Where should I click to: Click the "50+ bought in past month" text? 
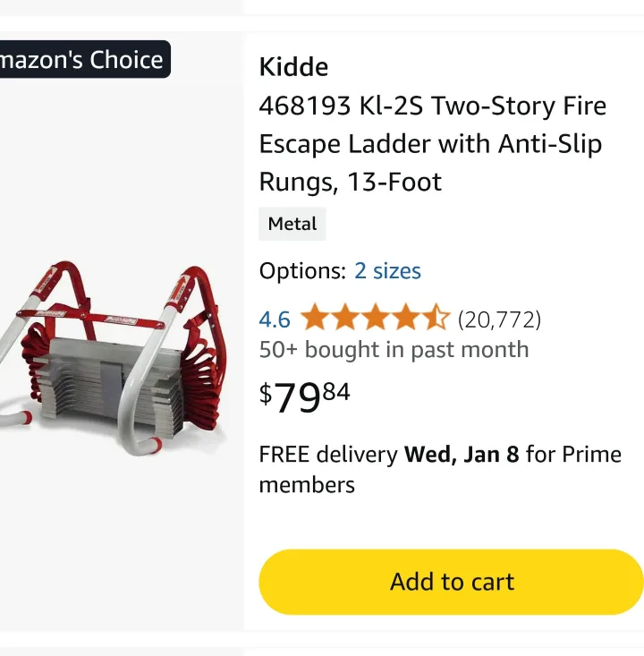[394, 350]
